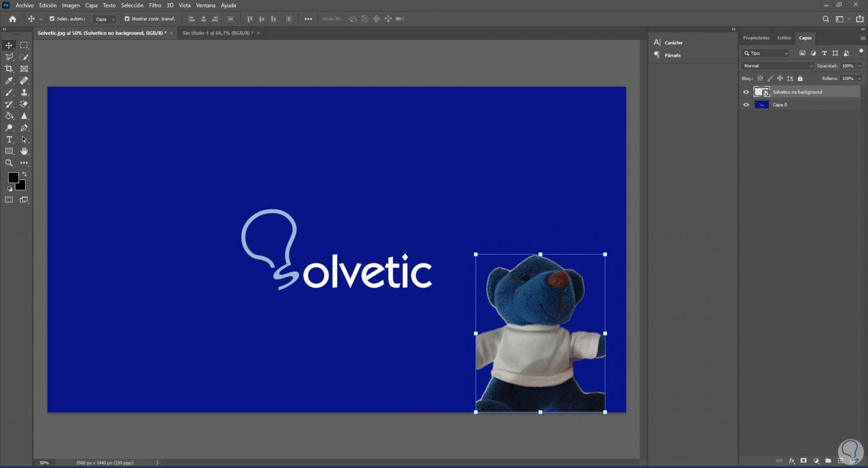Select the Brush tool
The height and width of the screenshot is (468, 868).
click(x=9, y=93)
